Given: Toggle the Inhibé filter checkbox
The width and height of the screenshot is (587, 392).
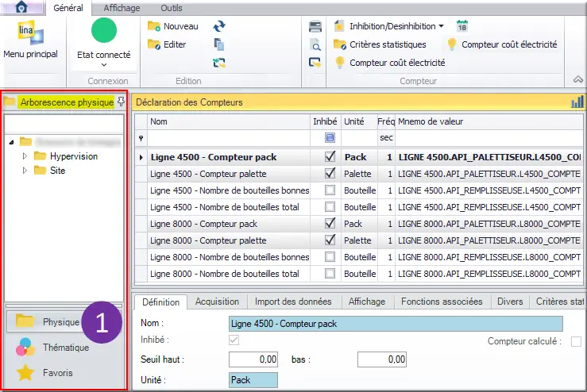Looking at the screenshot, I should [330, 137].
